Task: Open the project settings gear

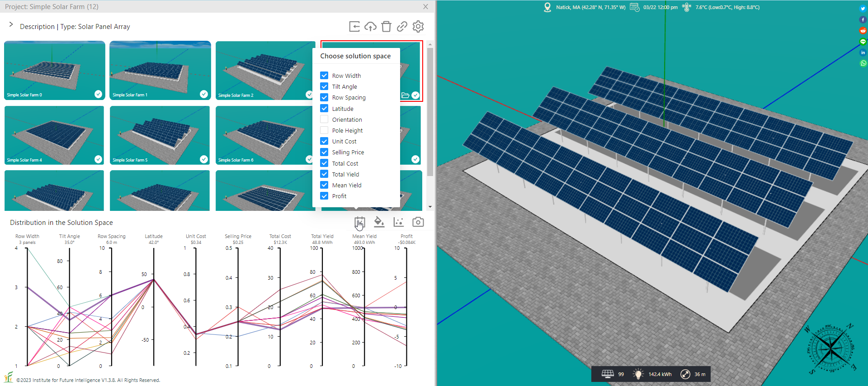Action: [x=418, y=27]
